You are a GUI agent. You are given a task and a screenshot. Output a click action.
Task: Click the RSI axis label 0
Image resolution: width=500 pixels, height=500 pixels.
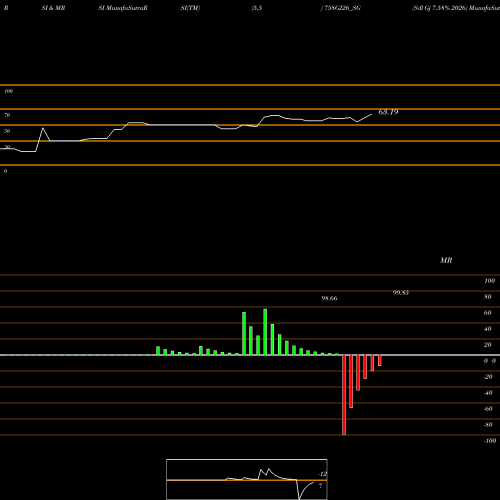(x=5, y=171)
